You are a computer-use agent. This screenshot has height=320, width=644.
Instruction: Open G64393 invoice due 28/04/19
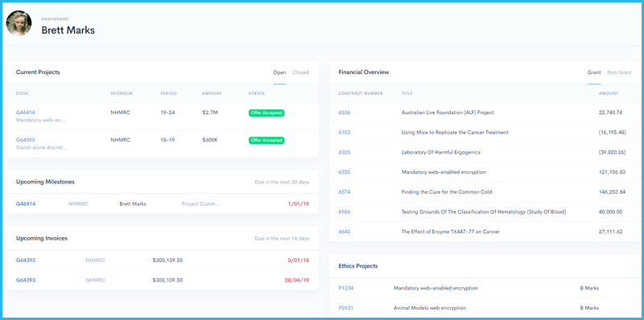(x=26, y=281)
